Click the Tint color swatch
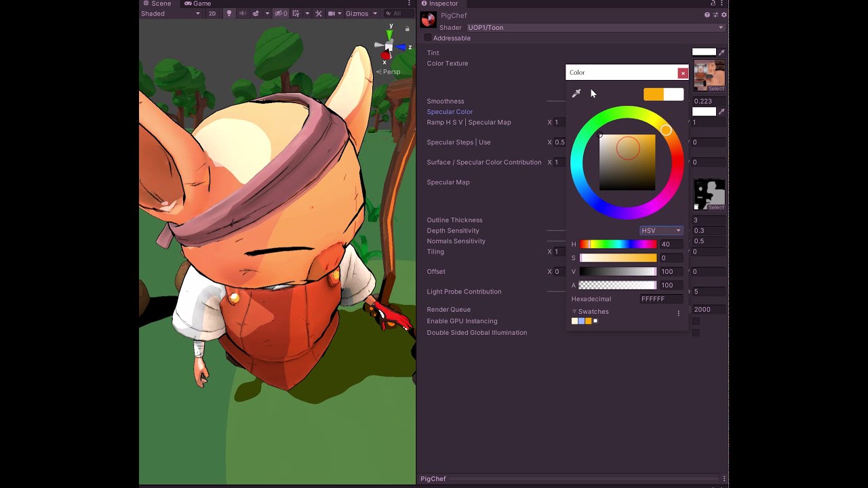868x488 pixels. [704, 52]
